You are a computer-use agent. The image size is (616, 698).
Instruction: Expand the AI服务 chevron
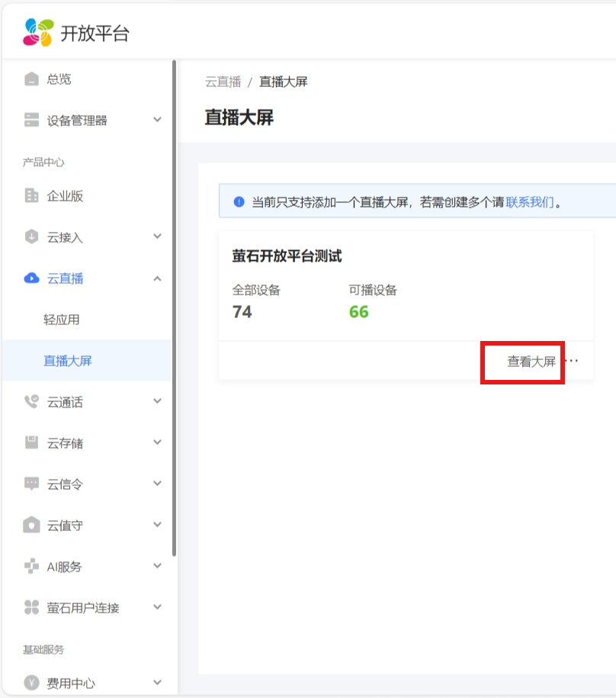[x=158, y=566]
